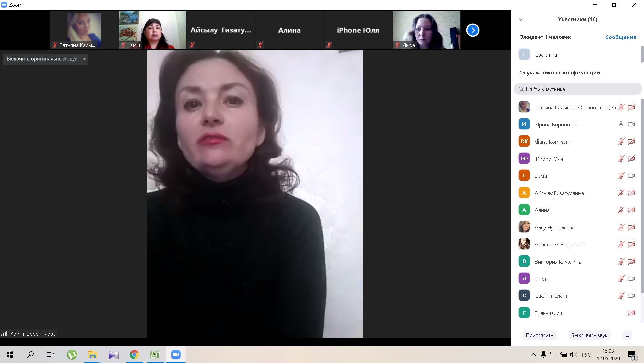Click the Chrome taskbar icon
This screenshot has width=644, height=363.
134,355
